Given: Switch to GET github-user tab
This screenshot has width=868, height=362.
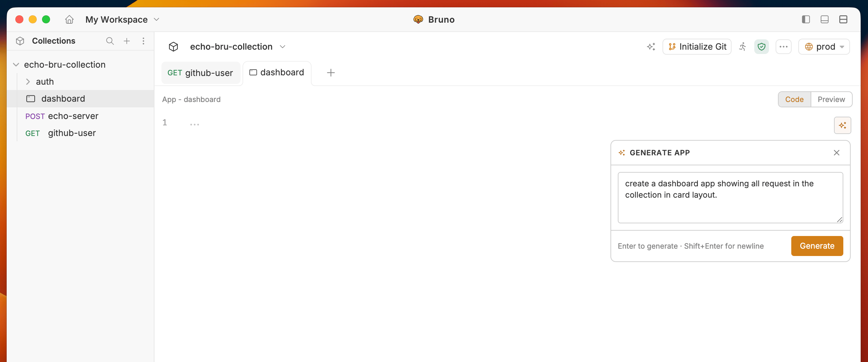Looking at the screenshot, I should pos(200,73).
